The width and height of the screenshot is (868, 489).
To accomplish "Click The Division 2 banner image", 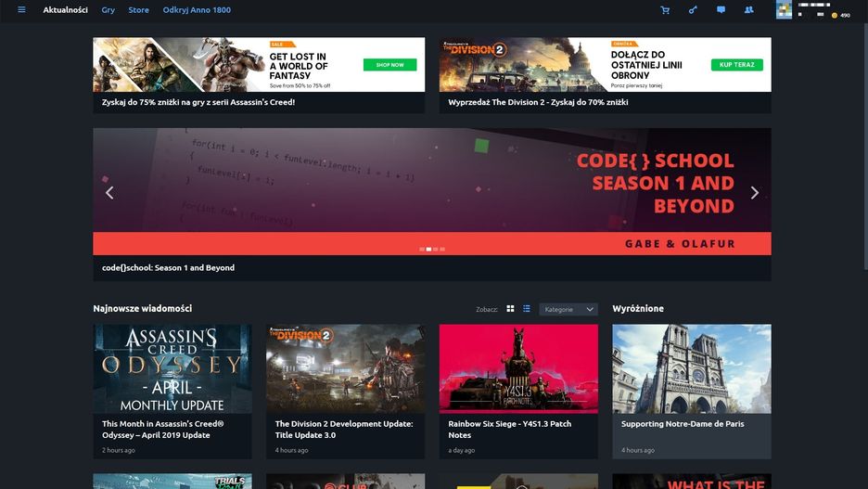I will click(605, 64).
